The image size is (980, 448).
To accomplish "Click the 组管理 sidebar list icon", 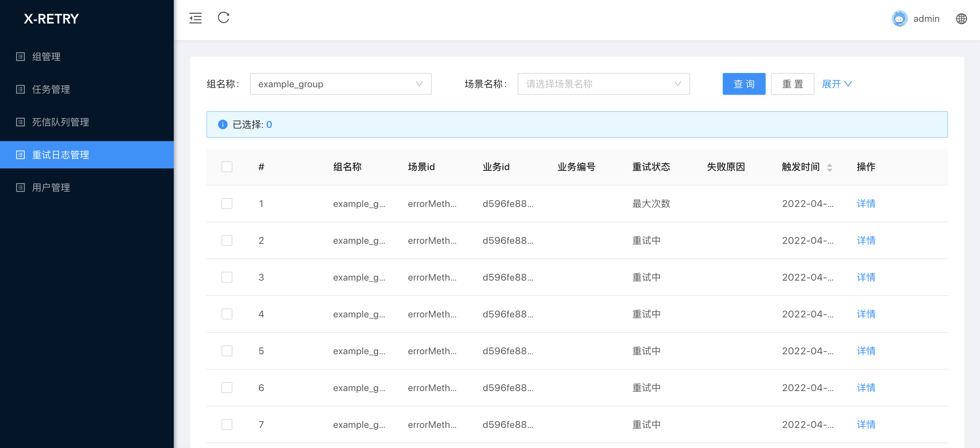I will (x=20, y=57).
